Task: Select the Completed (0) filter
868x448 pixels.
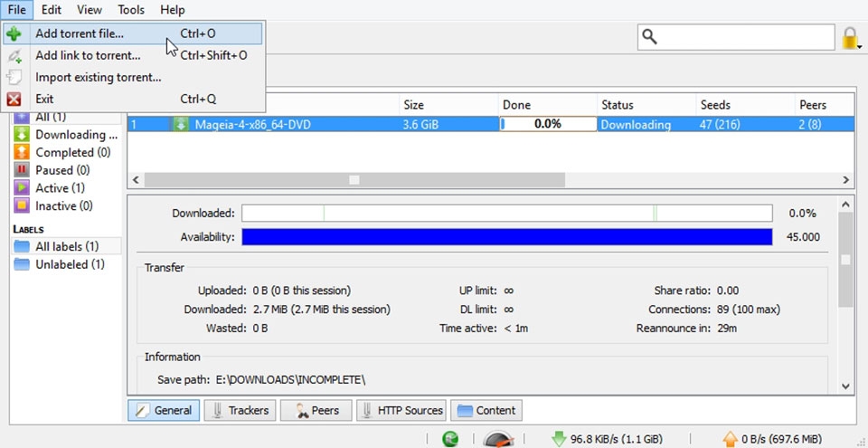Action: (x=66, y=152)
